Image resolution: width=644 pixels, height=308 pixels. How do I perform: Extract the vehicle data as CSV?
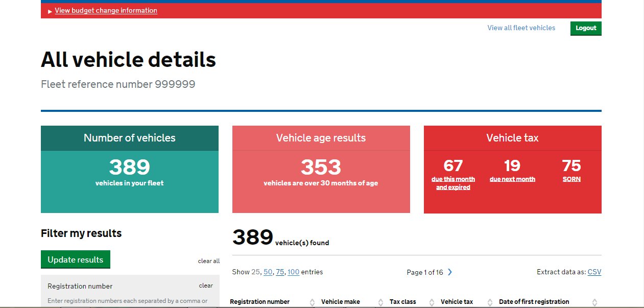(x=594, y=272)
